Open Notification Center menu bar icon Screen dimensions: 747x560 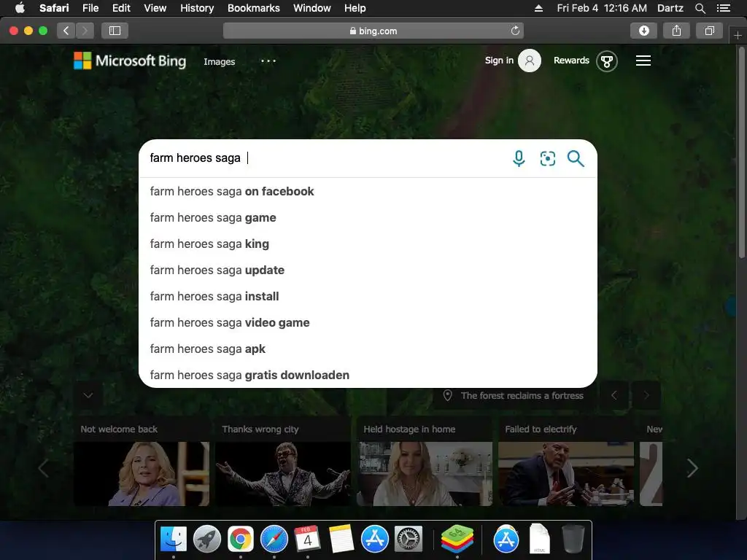coord(724,8)
